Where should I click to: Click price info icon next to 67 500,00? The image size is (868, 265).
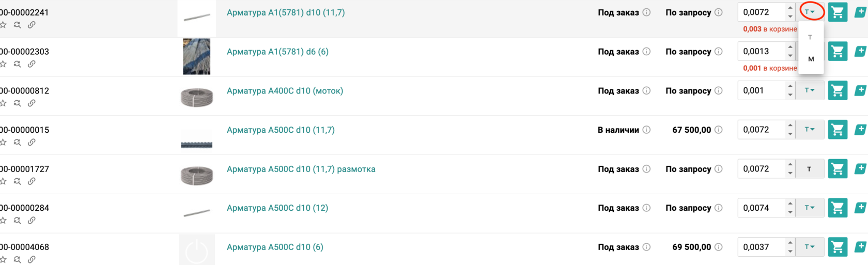click(x=718, y=130)
